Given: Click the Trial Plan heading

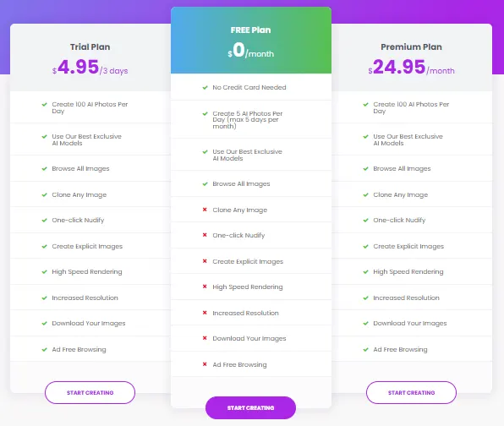Looking at the screenshot, I should click(90, 46).
